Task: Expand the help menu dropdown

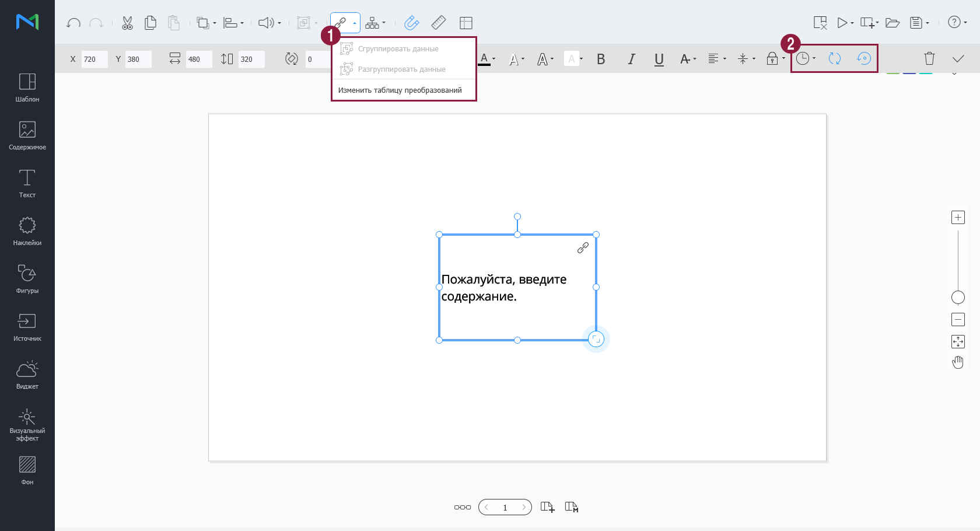Action: [x=957, y=23]
